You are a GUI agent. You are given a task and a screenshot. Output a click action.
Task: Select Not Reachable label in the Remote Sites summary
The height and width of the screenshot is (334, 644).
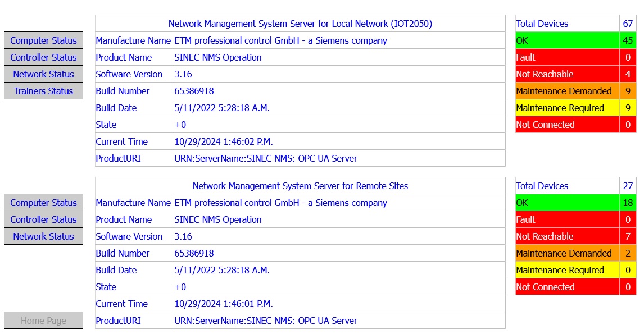coord(545,236)
